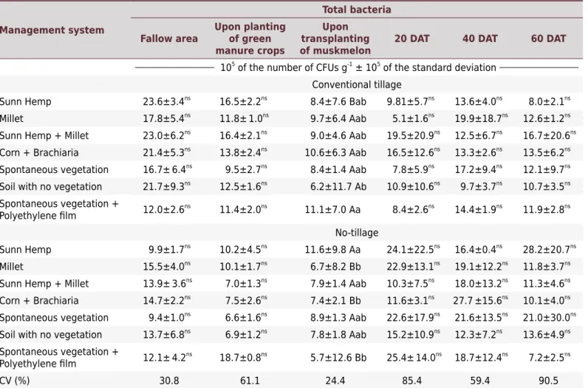Click the value "23.6±3.4" in Fallow area
Screen dimensions: 588x388
click(x=166, y=101)
